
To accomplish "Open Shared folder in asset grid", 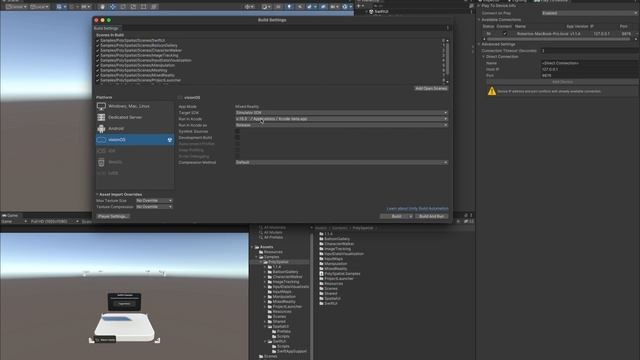I will 328,293.
